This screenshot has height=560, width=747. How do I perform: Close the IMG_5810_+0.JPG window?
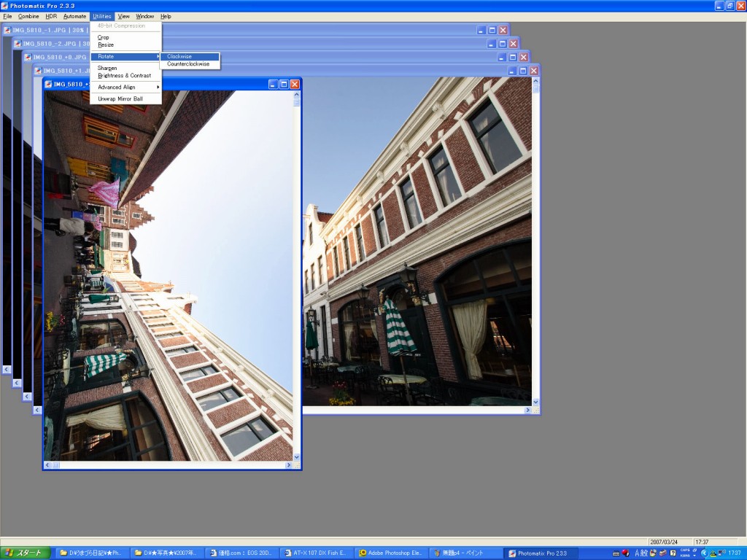pyautogui.click(x=524, y=57)
